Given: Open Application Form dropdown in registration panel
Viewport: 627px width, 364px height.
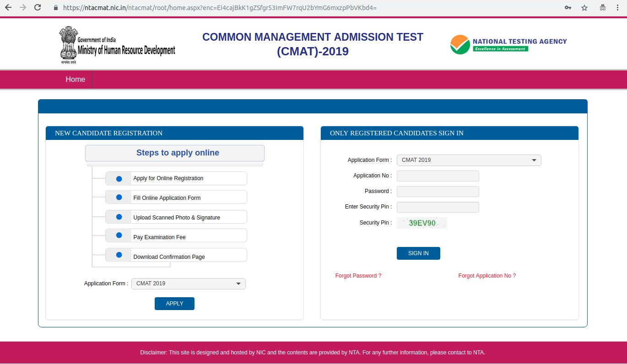Looking at the screenshot, I should point(189,284).
